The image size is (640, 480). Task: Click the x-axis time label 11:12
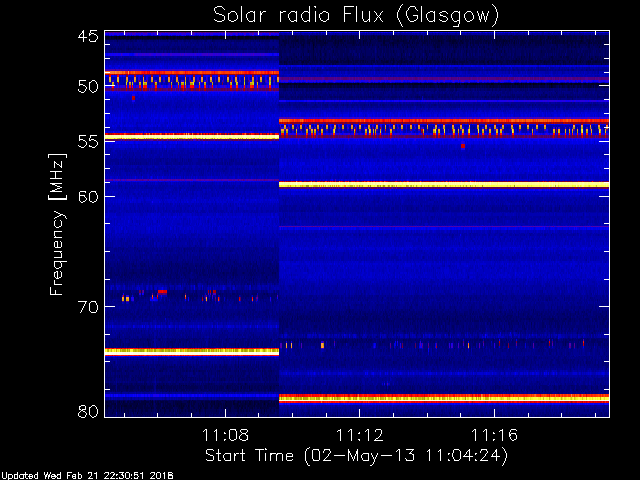coord(360,435)
